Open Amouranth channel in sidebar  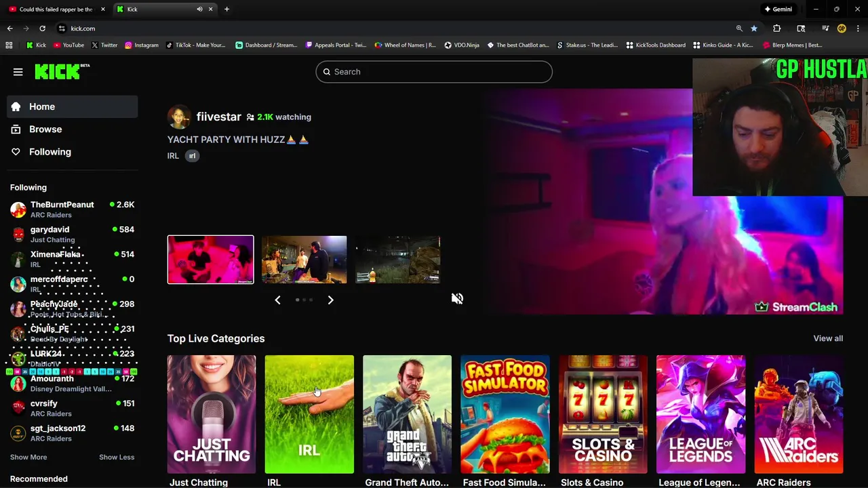tap(73, 384)
